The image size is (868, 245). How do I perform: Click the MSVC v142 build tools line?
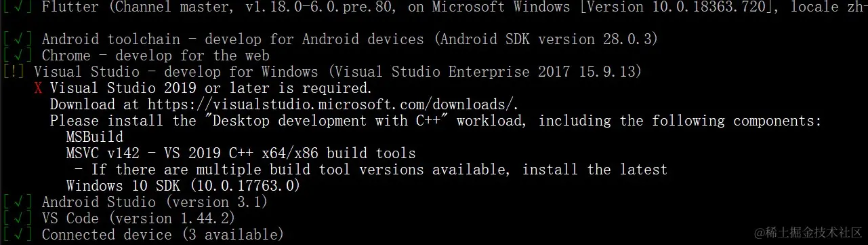pyautogui.click(x=241, y=153)
